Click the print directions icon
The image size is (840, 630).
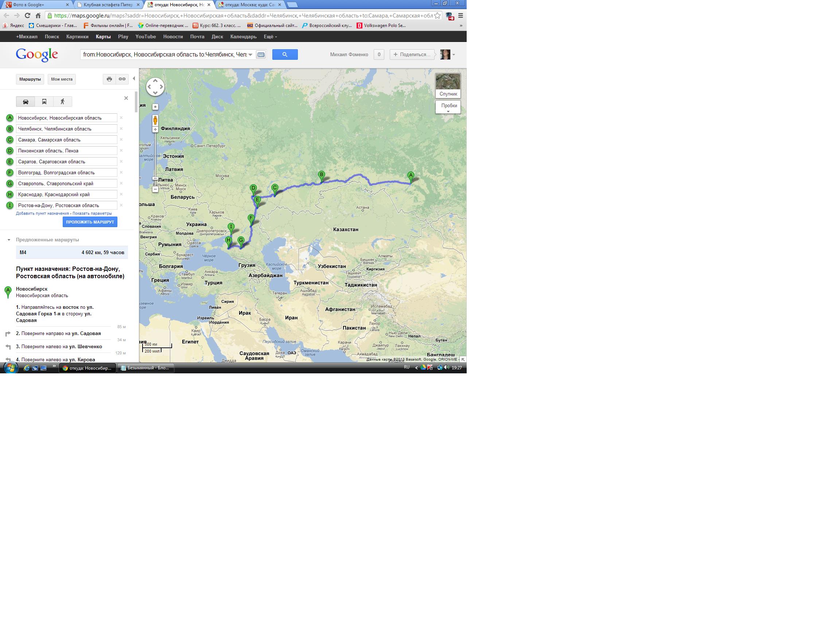pos(109,79)
